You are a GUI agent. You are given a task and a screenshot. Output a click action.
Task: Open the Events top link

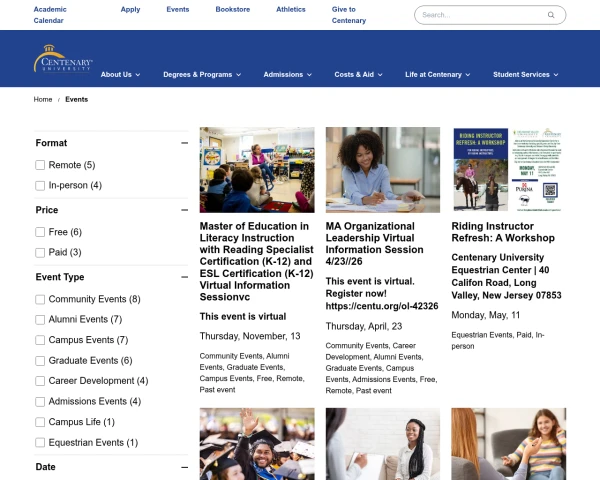178,10
